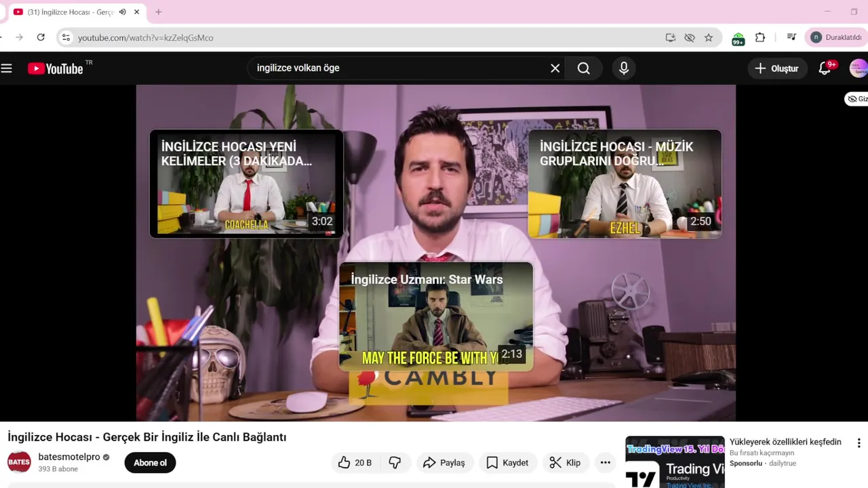The height and width of the screenshot is (488, 868).
Task: Click the search magnifier button
Action: click(584, 68)
